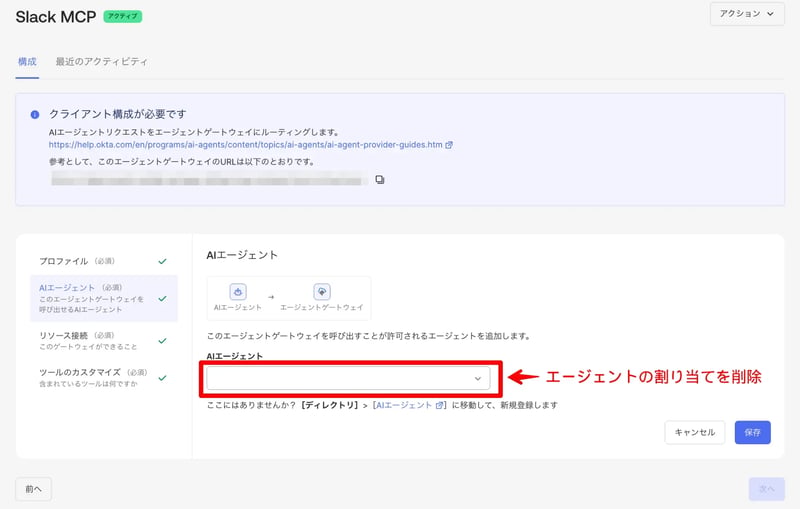Copy the agent gateway URL icon
The width and height of the screenshot is (800, 509).
[380, 180]
